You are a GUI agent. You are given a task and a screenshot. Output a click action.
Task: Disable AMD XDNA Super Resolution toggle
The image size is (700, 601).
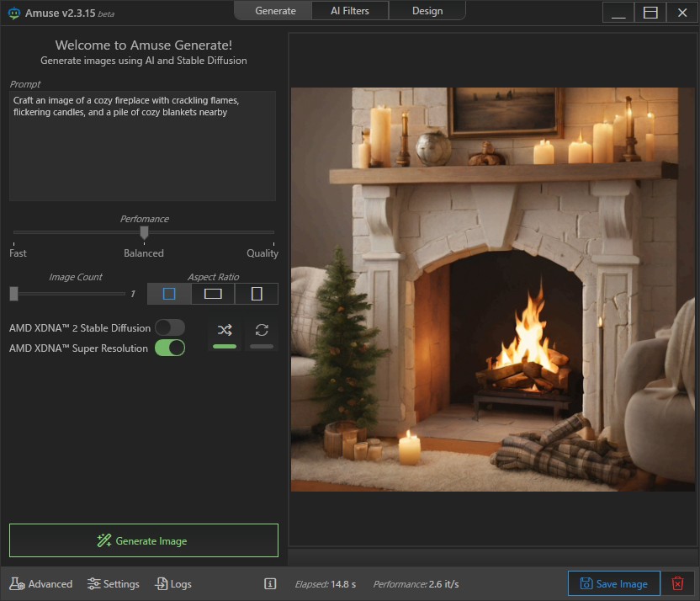(169, 348)
